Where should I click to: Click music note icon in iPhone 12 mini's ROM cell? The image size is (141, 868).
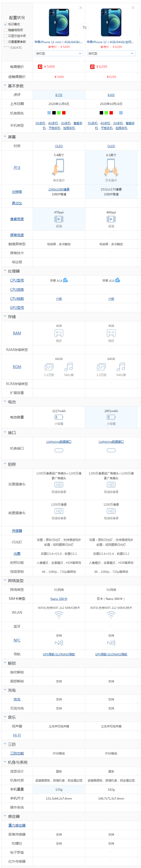click(69, 367)
